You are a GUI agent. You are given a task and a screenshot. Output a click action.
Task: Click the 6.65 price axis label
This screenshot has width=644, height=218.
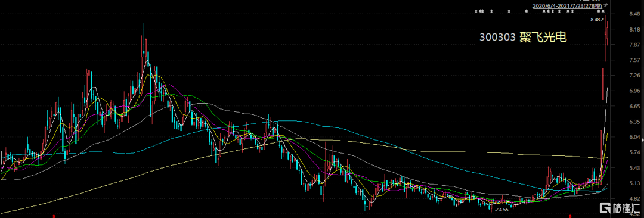(634, 107)
